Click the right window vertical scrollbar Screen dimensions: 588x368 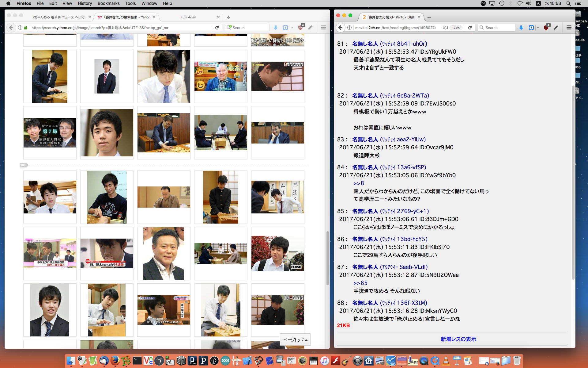[573, 184]
